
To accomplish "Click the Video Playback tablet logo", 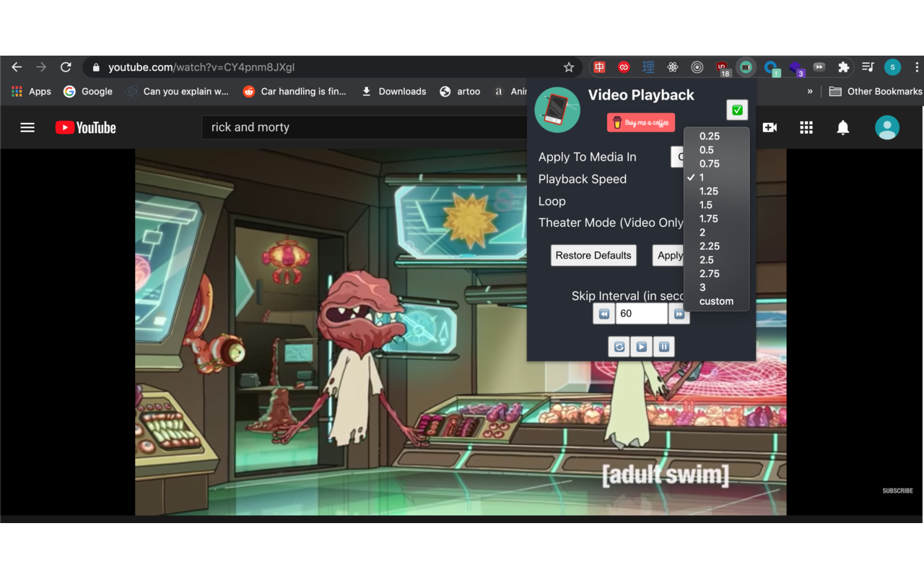I will [x=557, y=110].
